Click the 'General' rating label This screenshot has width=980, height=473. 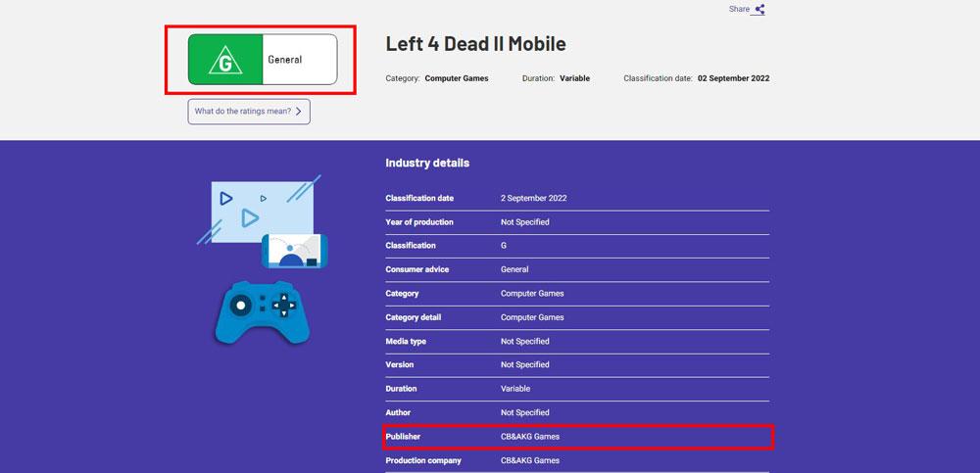(x=285, y=60)
